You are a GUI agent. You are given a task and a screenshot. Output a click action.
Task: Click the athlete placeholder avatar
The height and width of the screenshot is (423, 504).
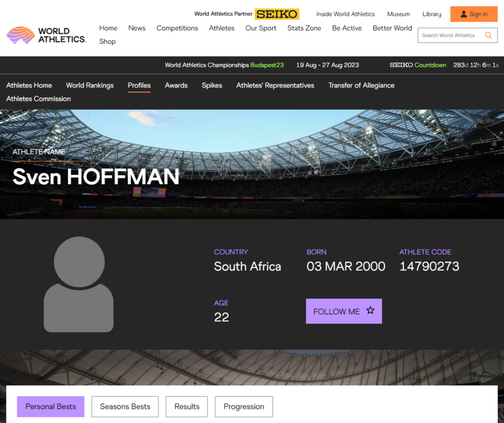click(x=79, y=284)
